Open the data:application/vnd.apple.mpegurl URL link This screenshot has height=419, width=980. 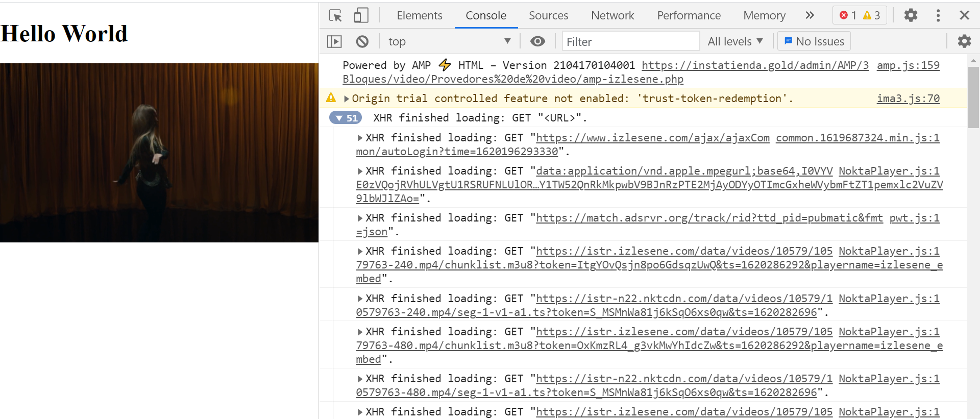click(649, 185)
